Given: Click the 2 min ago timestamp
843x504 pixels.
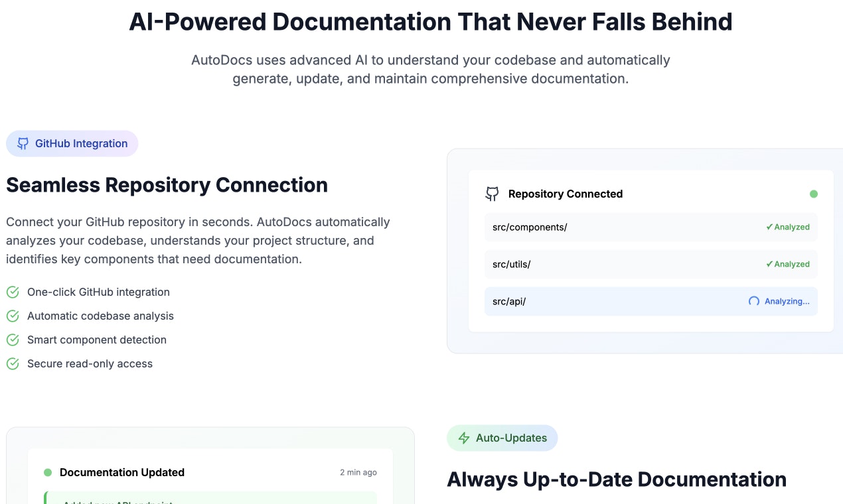Looking at the screenshot, I should point(358,472).
